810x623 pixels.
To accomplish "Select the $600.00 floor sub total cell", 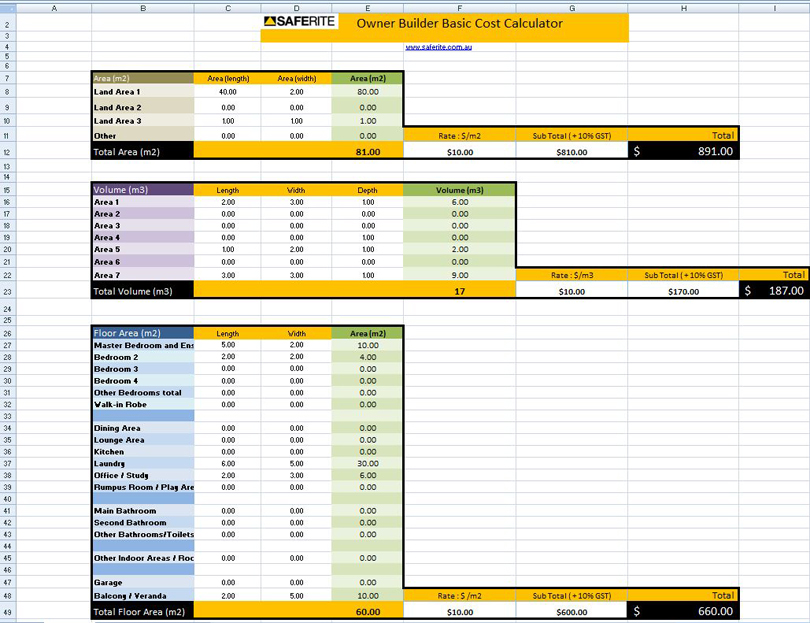I will tap(572, 612).
